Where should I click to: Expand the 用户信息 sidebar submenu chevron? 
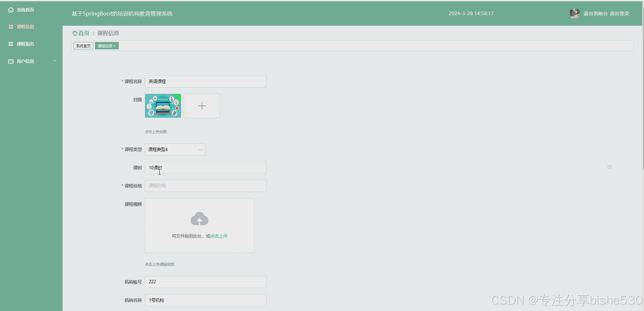tap(55, 61)
